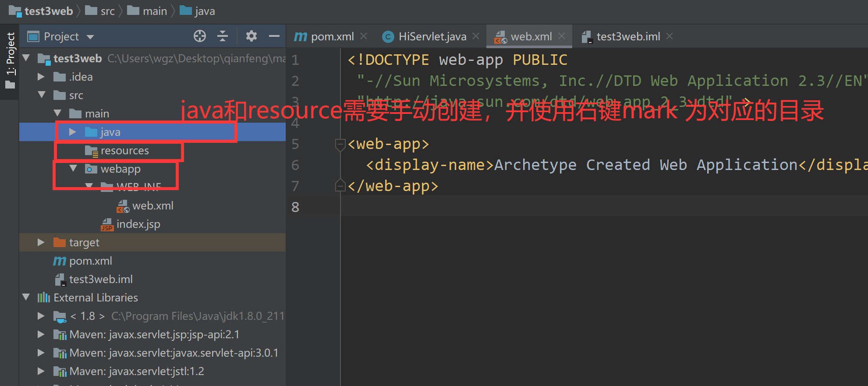Viewport: 868px width, 386px height.
Task: Click the web.xml file icon in tree
Action: tap(123, 206)
